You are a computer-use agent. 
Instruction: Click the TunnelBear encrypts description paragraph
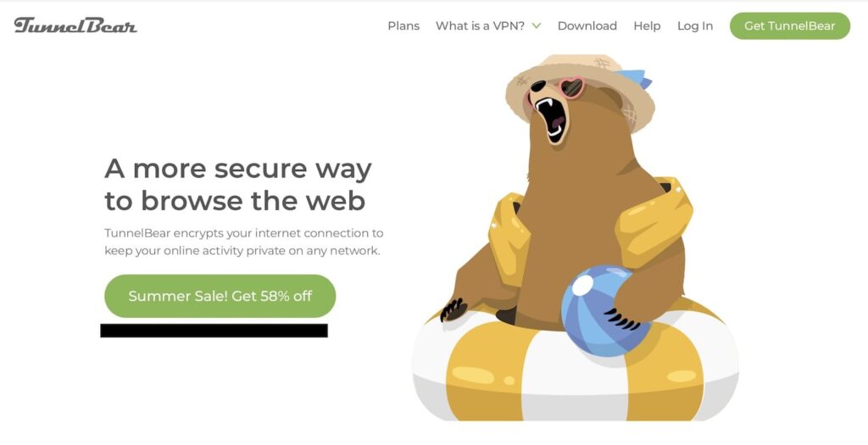[243, 242]
